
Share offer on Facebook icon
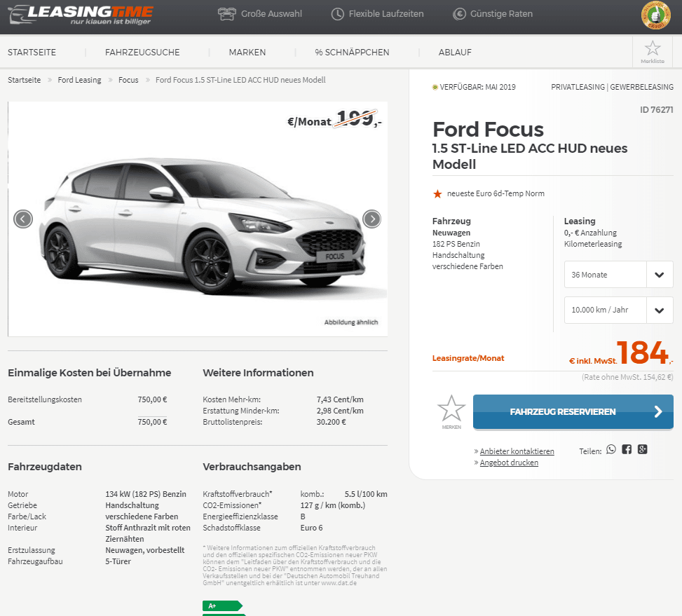coord(627,449)
